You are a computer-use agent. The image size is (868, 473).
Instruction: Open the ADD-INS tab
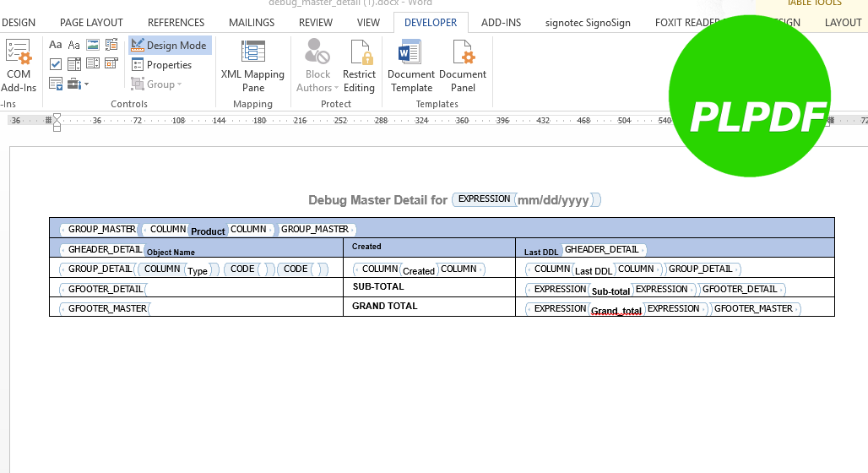[x=501, y=23]
